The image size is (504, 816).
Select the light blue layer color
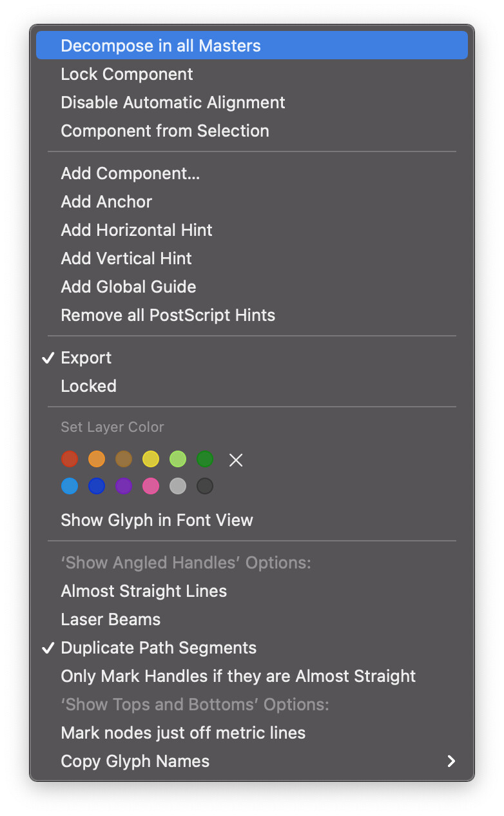[x=70, y=486]
